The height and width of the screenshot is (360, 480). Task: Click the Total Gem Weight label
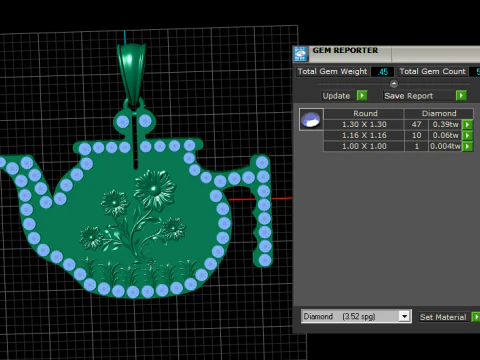(x=332, y=71)
